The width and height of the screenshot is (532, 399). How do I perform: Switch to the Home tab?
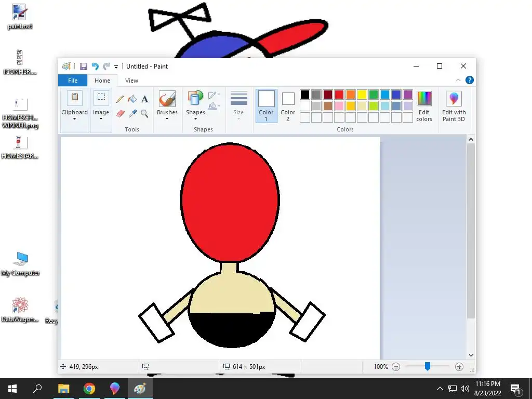click(x=102, y=81)
